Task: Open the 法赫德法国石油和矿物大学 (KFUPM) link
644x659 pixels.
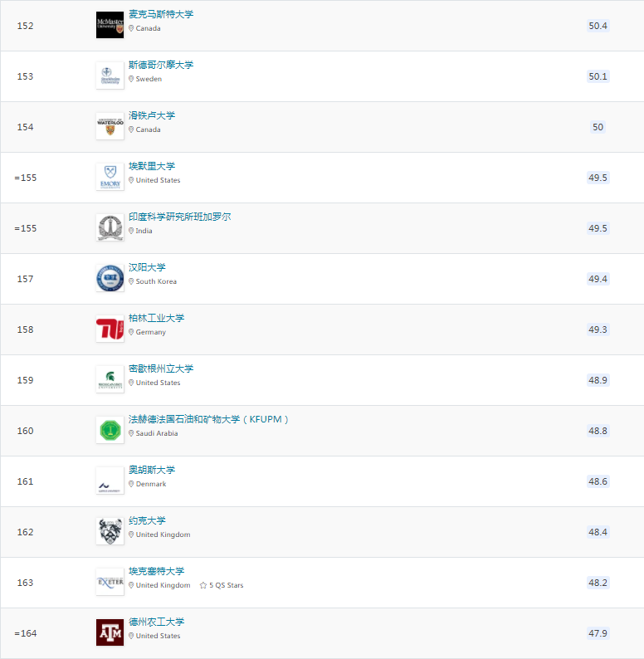Action: click(x=208, y=419)
